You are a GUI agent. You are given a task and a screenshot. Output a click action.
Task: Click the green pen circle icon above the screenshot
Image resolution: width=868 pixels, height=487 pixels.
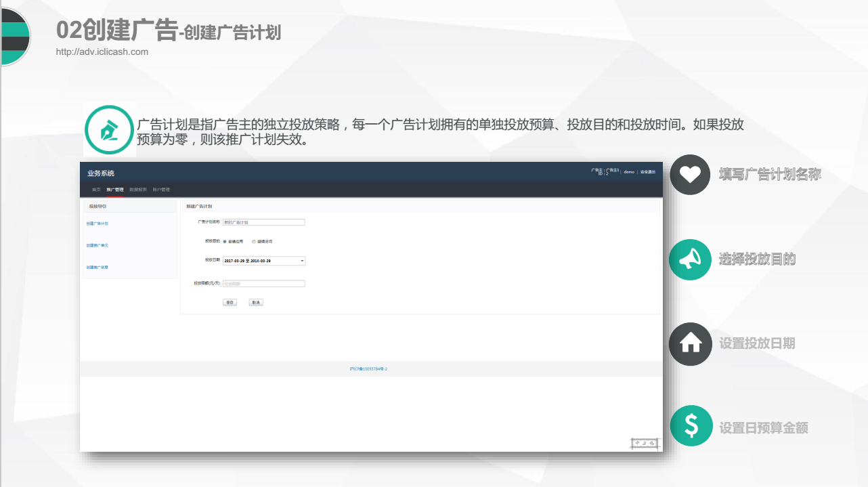click(110, 129)
